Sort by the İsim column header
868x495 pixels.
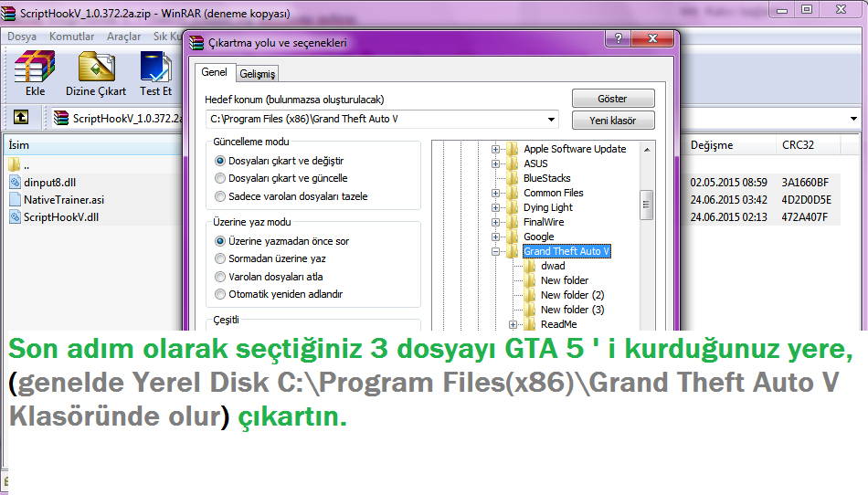[93, 145]
